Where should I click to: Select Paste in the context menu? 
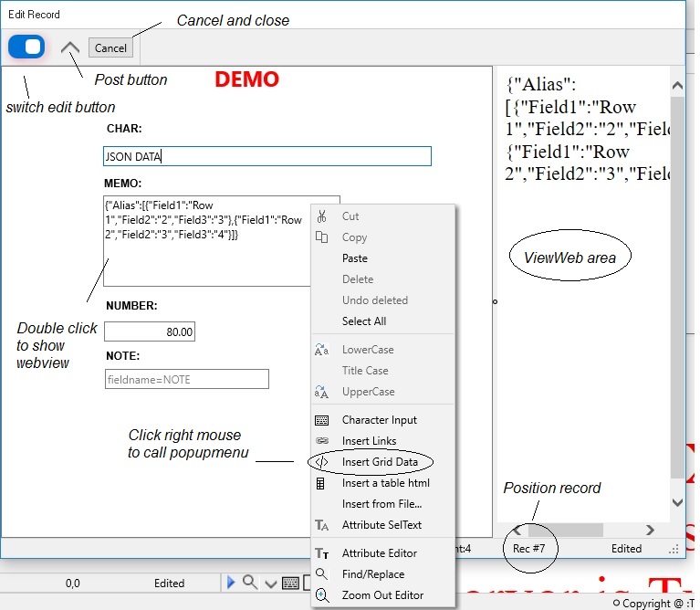click(x=355, y=258)
